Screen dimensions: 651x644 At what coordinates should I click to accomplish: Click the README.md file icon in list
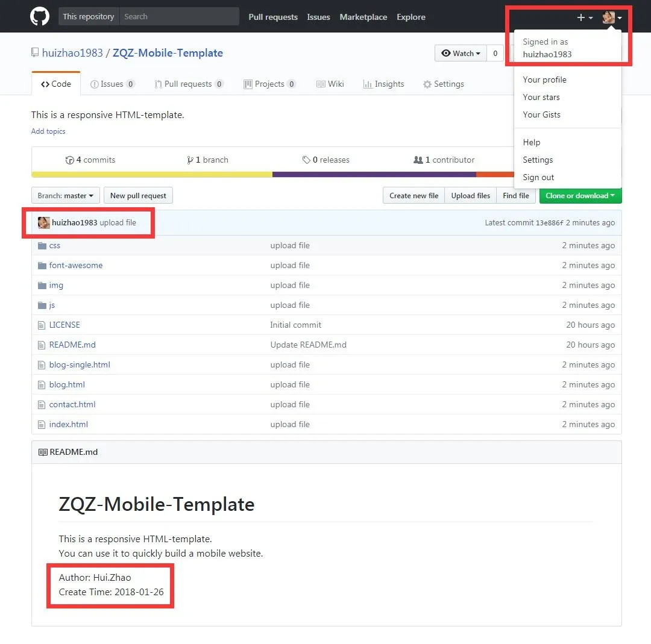pos(42,345)
